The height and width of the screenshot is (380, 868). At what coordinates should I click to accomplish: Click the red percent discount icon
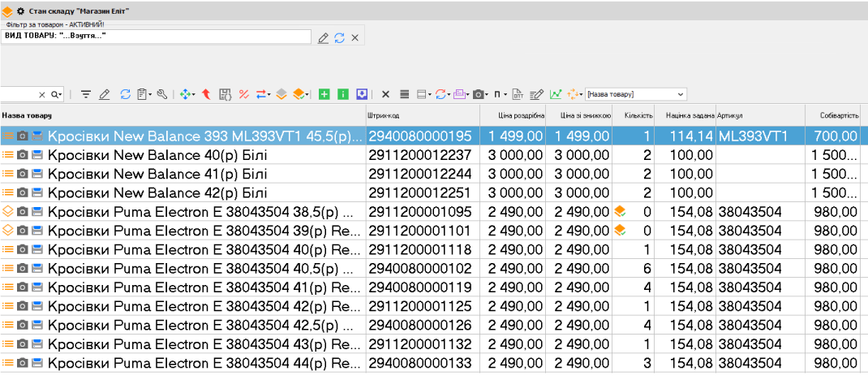[243, 95]
